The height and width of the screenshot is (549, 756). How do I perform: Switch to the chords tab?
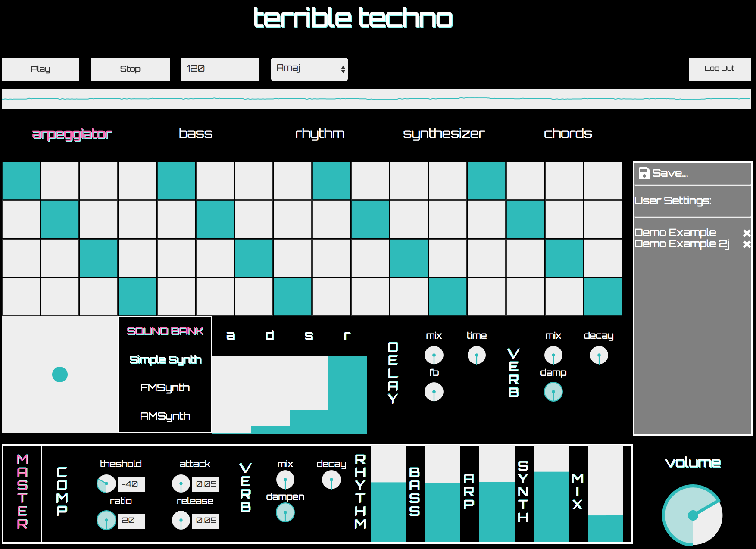pos(568,134)
